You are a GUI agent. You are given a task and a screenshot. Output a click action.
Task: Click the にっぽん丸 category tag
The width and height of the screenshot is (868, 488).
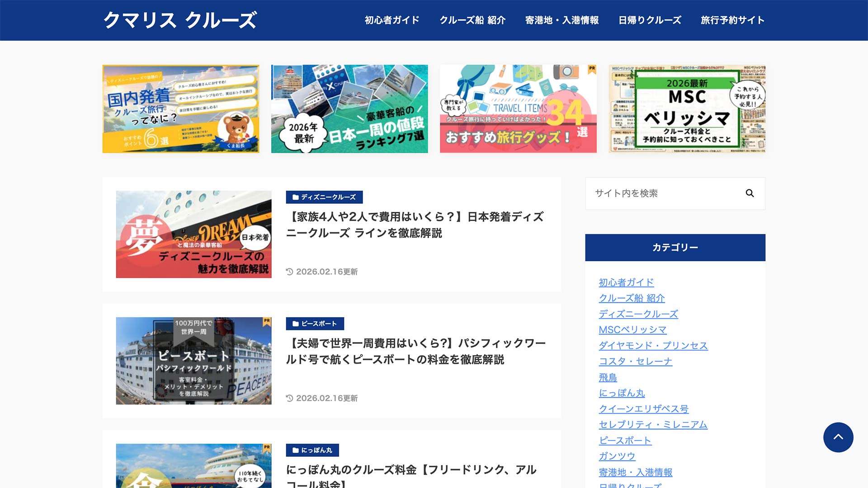click(312, 450)
